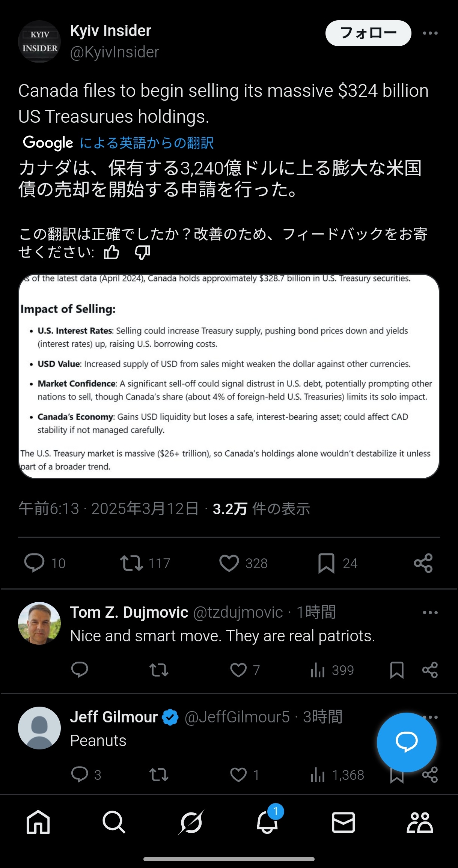This screenshot has width=458, height=868.
Task: Open the Search tab
Action: pos(114,822)
